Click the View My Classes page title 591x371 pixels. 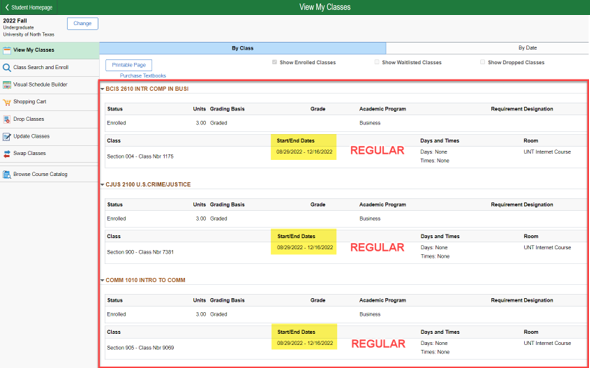point(325,7)
